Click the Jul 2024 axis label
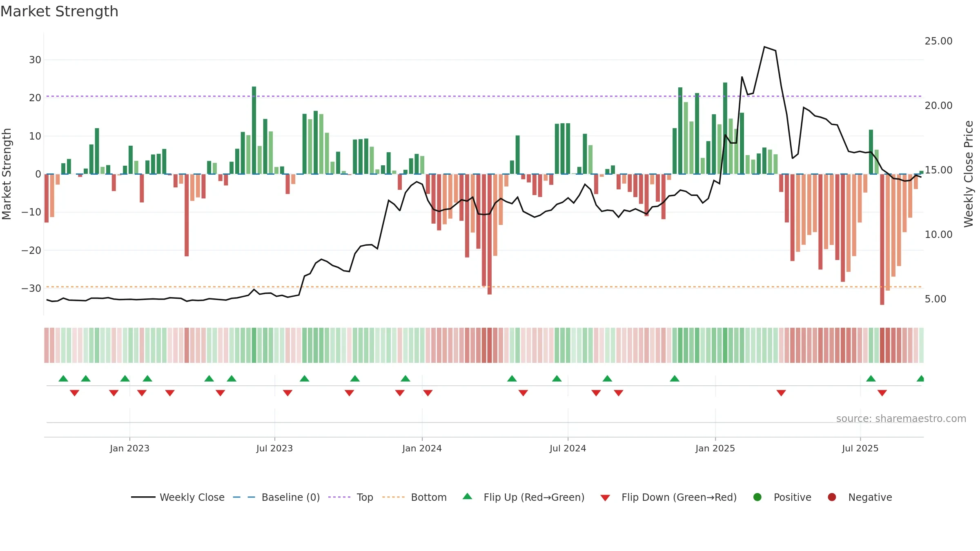The image size is (980, 551). click(x=568, y=448)
